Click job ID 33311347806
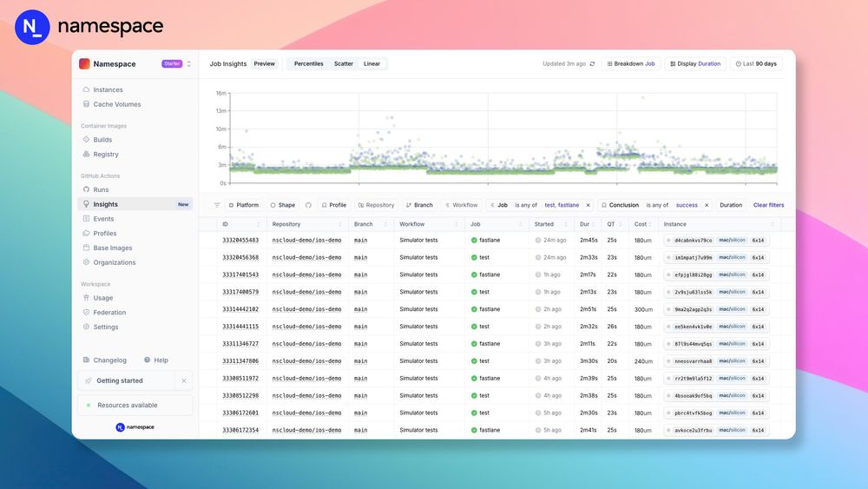868x489 pixels. [x=240, y=361]
